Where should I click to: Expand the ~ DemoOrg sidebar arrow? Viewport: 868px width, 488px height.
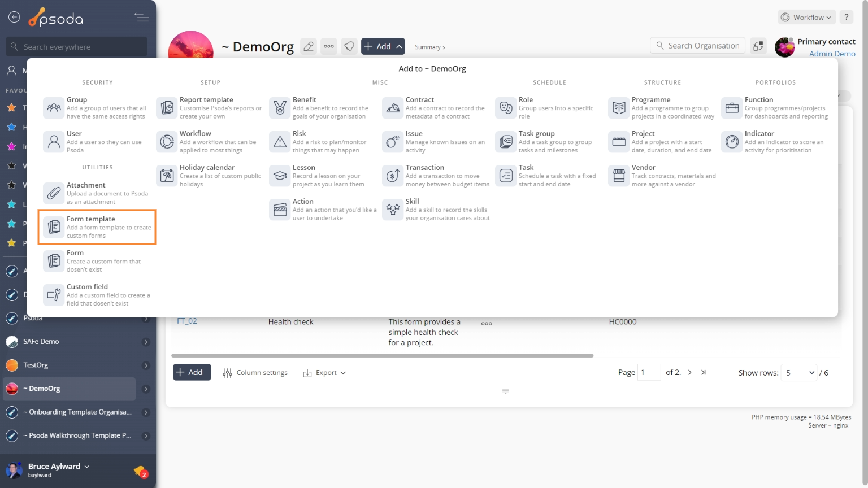146,389
